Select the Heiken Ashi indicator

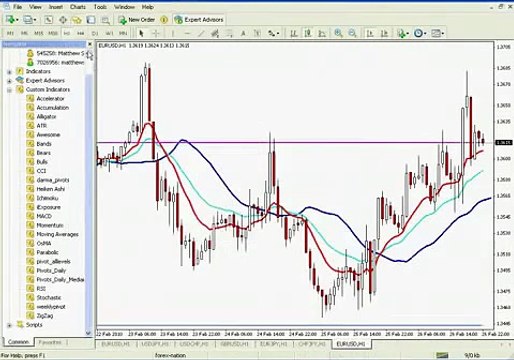[x=51, y=189]
